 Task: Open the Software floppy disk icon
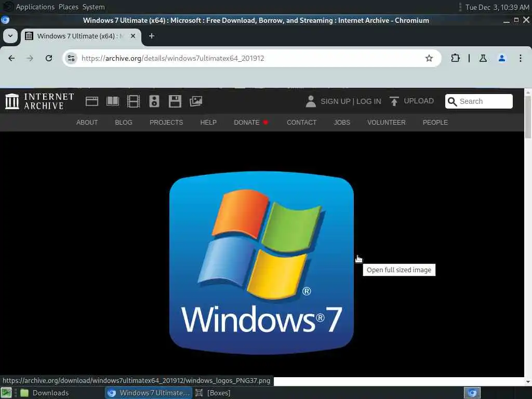click(175, 101)
